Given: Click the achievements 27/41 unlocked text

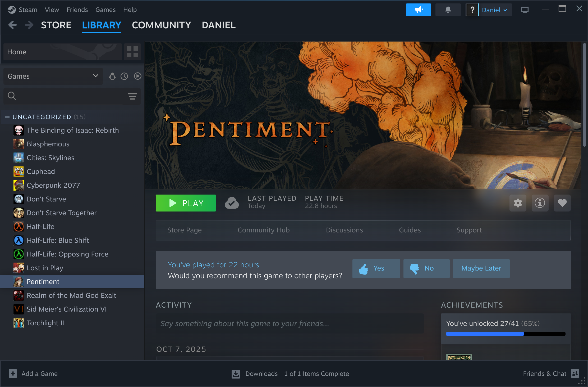Looking at the screenshot, I should [493, 323].
